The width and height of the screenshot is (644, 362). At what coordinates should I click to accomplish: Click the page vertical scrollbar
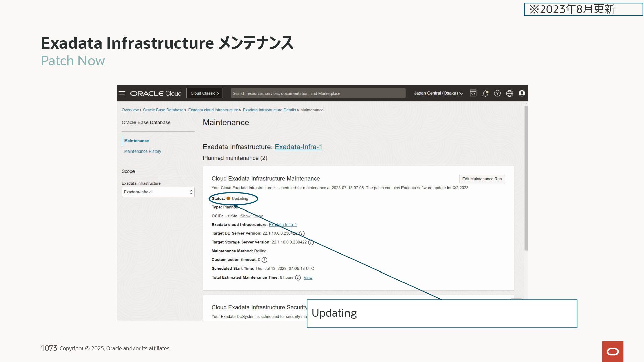pos(526,178)
